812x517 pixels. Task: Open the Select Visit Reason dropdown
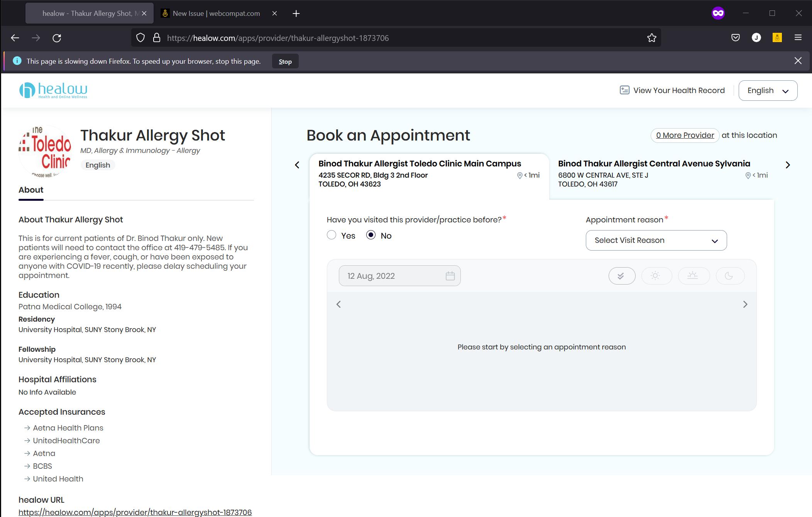pyautogui.click(x=656, y=240)
